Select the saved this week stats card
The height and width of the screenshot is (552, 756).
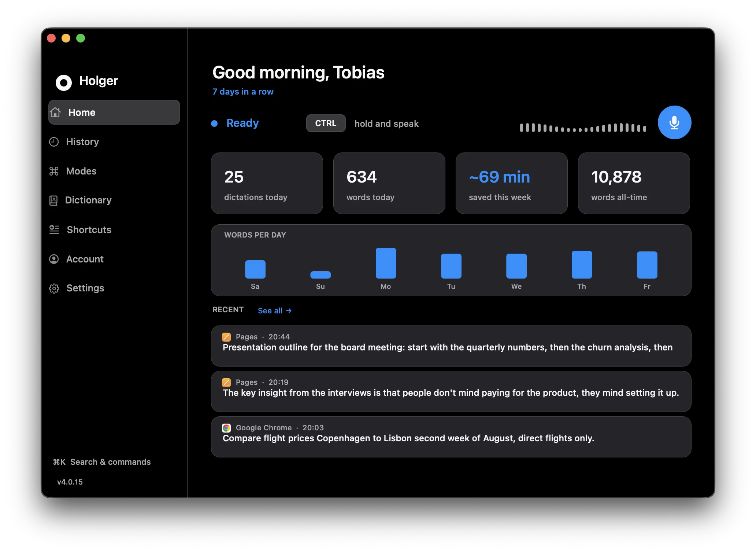(x=511, y=183)
